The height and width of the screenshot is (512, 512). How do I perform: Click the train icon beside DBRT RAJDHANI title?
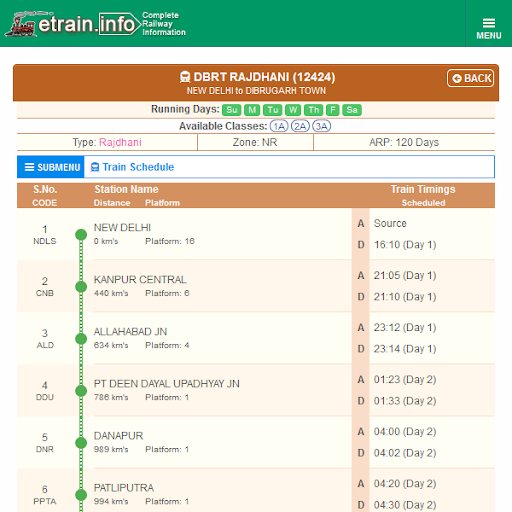point(185,77)
